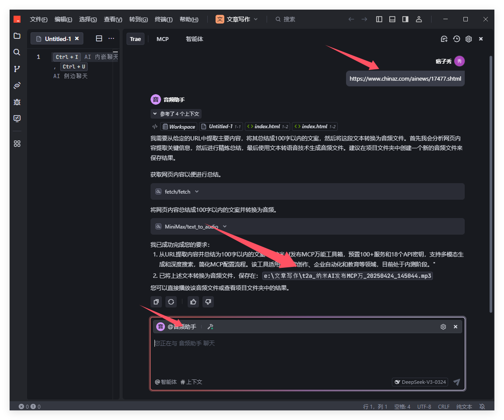Open the DeepSeek-V3-0324 model selector
Image resolution: width=504 pixels, height=420 pixels.
click(x=420, y=382)
